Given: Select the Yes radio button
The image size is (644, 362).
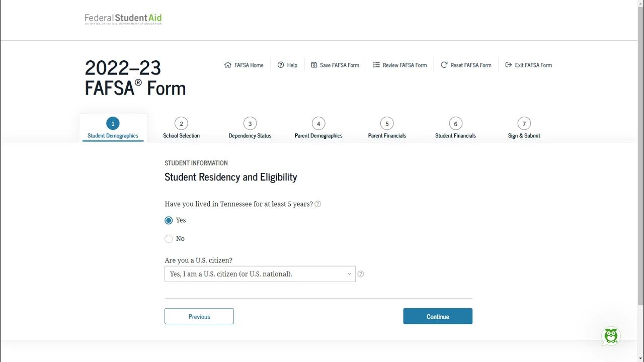Looking at the screenshot, I should (x=169, y=220).
